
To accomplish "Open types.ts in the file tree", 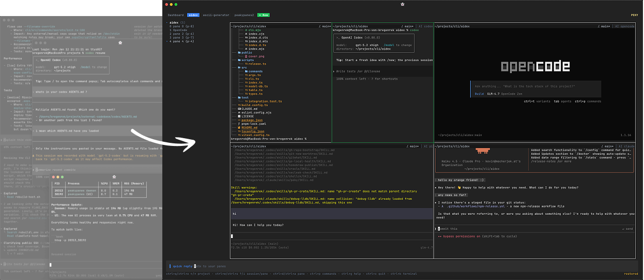I will click(255, 94).
